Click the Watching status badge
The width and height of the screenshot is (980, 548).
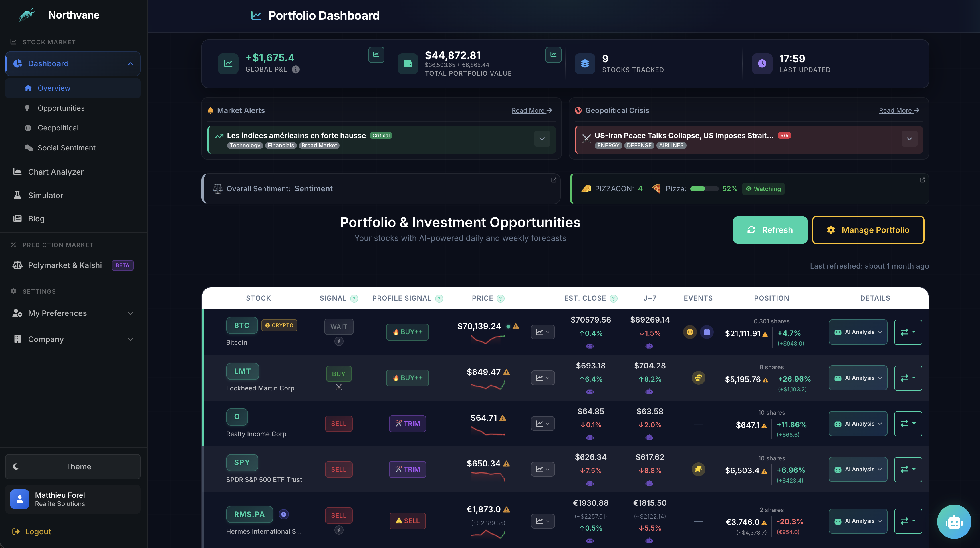763,189
